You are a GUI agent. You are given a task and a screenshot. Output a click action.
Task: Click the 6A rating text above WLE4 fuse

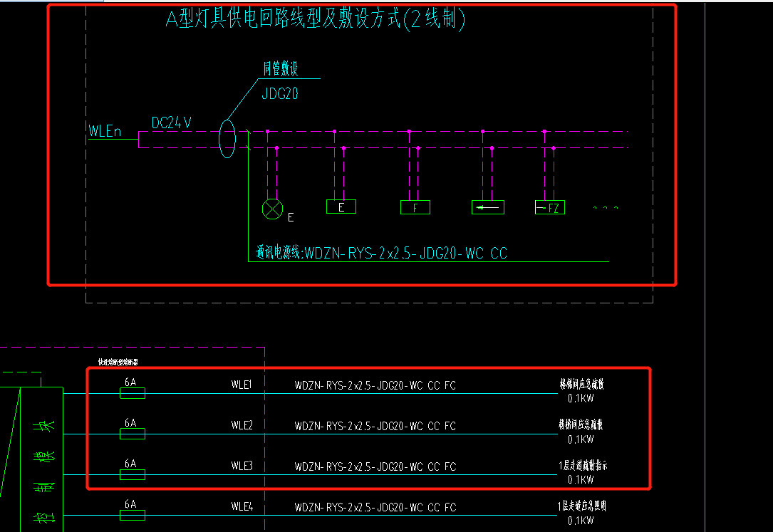click(x=130, y=504)
